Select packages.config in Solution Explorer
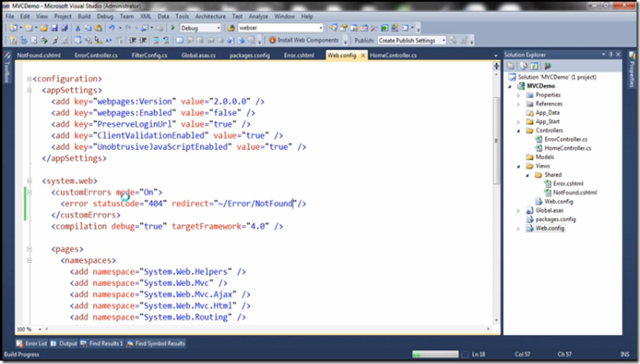 [556, 219]
